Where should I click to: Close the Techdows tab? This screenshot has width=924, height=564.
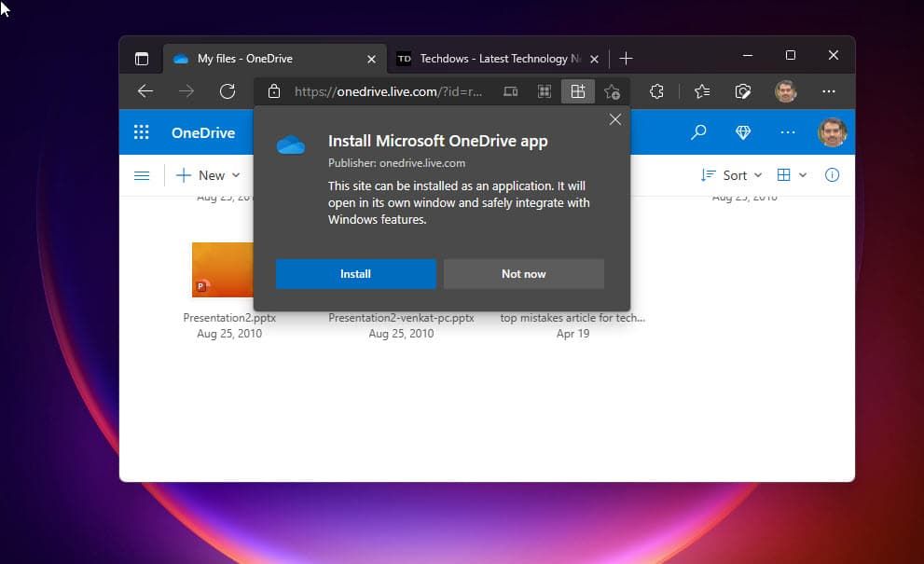[x=595, y=59]
